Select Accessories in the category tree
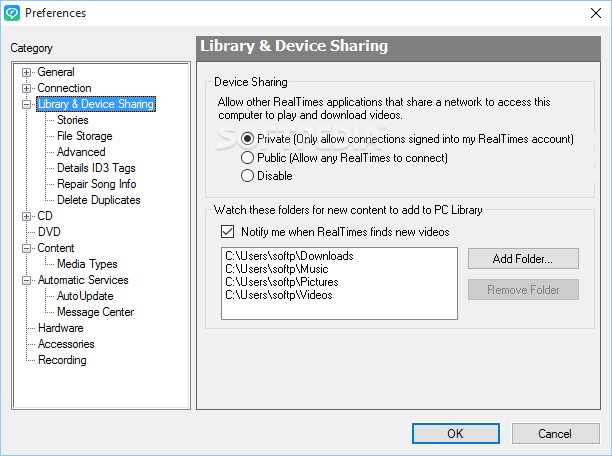The width and height of the screenshot is (612, 456). [66, 344]
